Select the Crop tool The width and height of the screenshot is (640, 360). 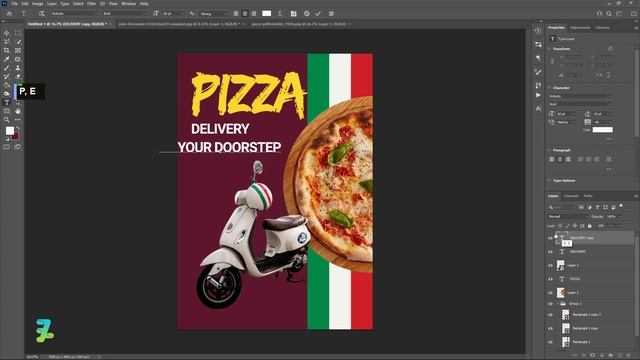[7, 50]
